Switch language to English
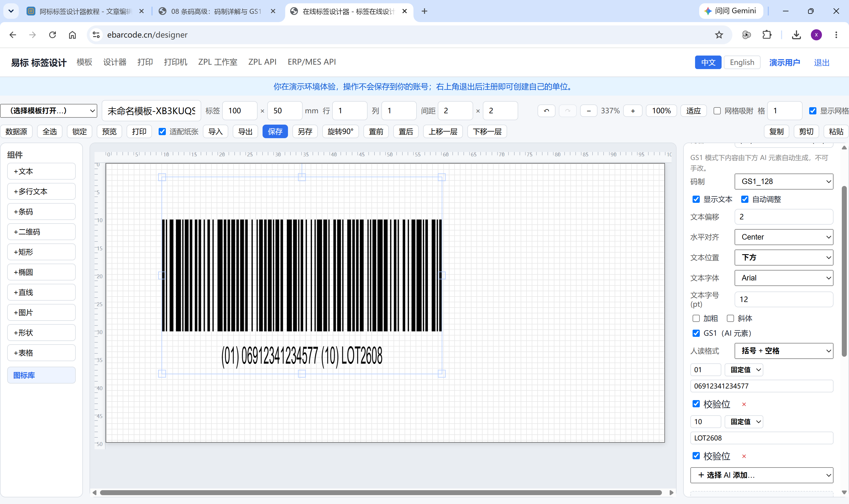 [742, 62]
